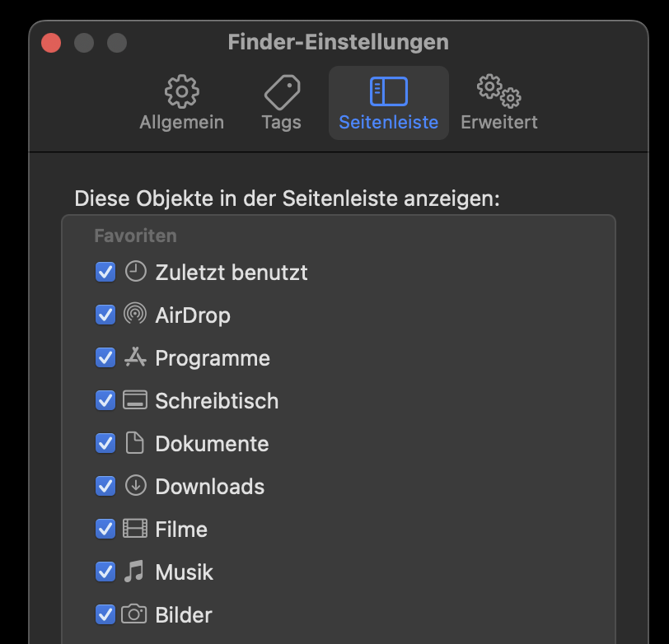Click the Zuletzt benutzt clock icon
Image resolution: width=669 pixels, height=644 pixels.
(134, 272)
